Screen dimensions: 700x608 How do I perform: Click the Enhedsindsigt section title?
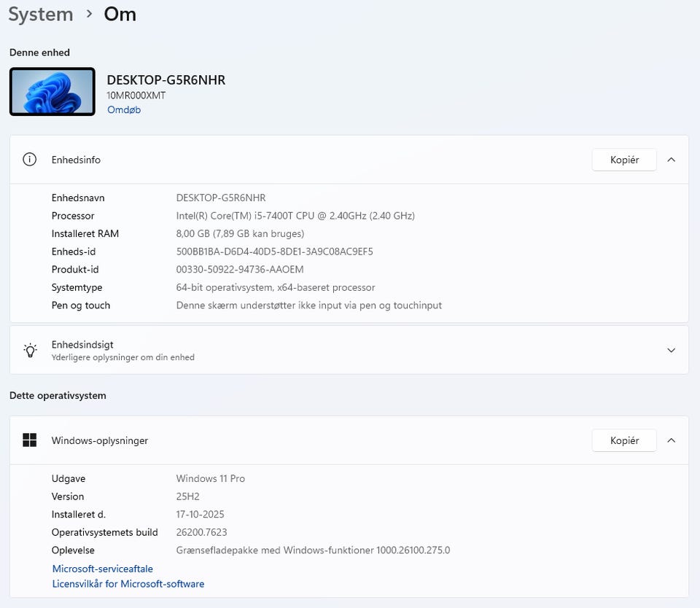pyautogui.click(x=82, y=345)
